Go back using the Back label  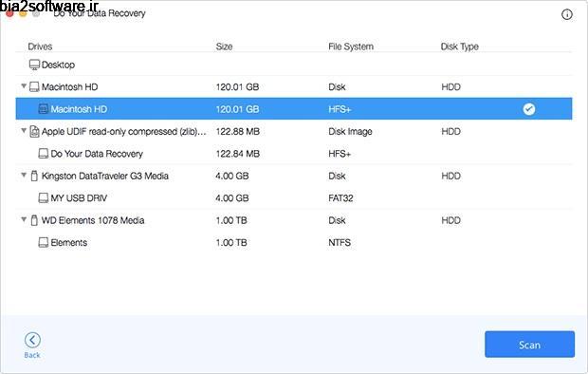tap(32, 355)
